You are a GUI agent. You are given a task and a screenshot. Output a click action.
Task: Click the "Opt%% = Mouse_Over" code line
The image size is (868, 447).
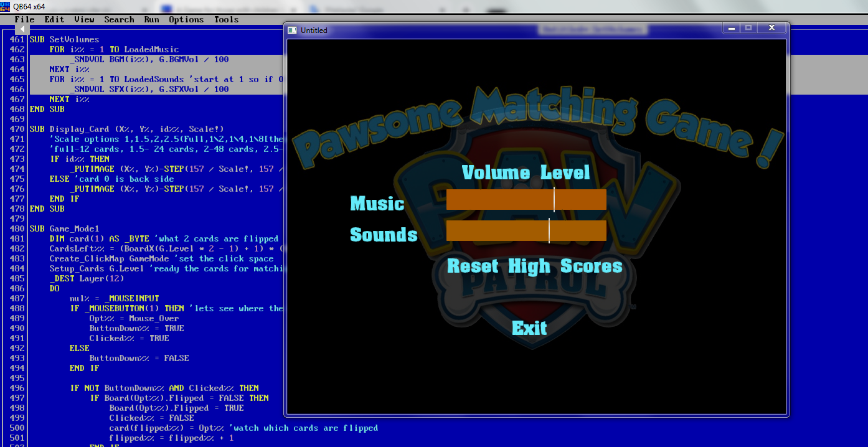(134, 318)
